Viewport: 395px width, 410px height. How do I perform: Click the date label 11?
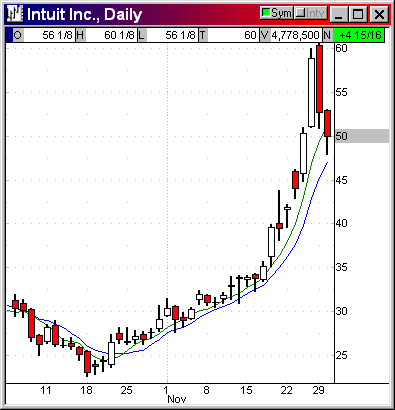(46, 390)
